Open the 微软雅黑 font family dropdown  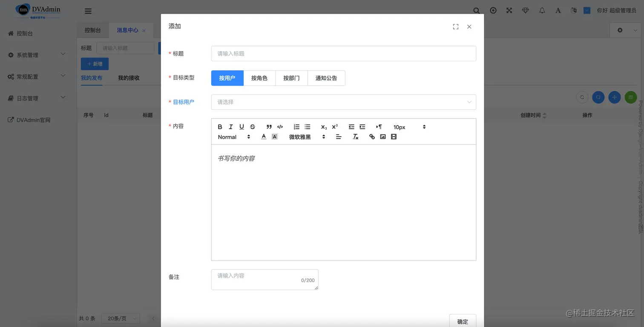pyautogui.click(x=302, y=137)
